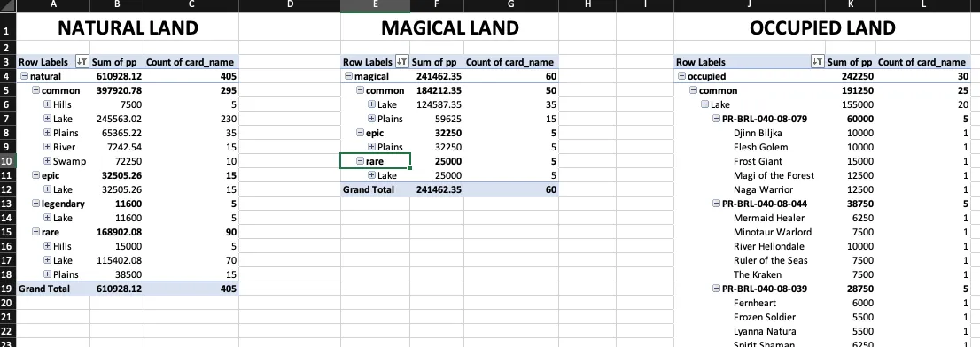Select the 242250 sum in occupied row
The height and width of the screenshot is (347, 980).
click(x=850, y=77)
